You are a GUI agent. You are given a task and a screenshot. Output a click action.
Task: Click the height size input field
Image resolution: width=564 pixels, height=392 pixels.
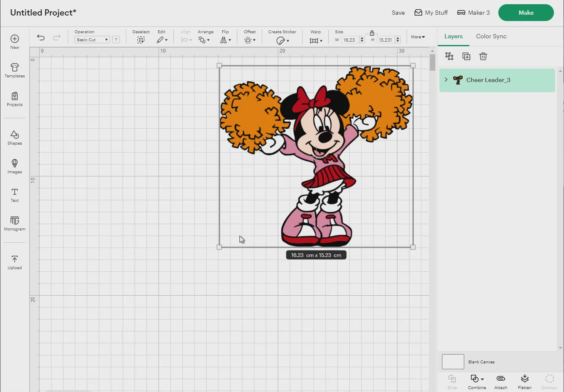tap(386, 40)
